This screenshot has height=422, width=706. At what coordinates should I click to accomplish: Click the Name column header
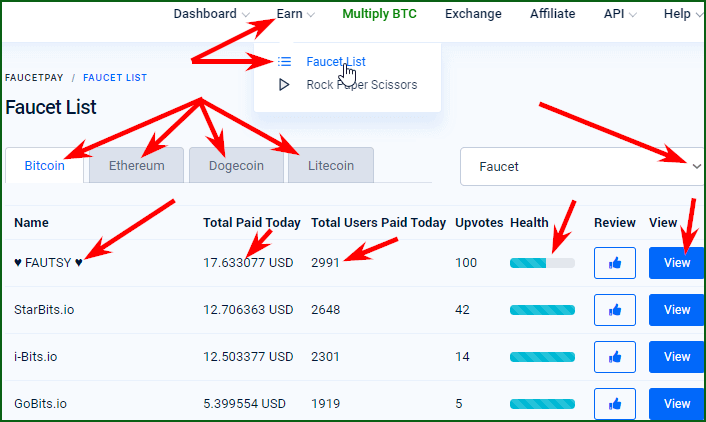click(x=32, y=222)
